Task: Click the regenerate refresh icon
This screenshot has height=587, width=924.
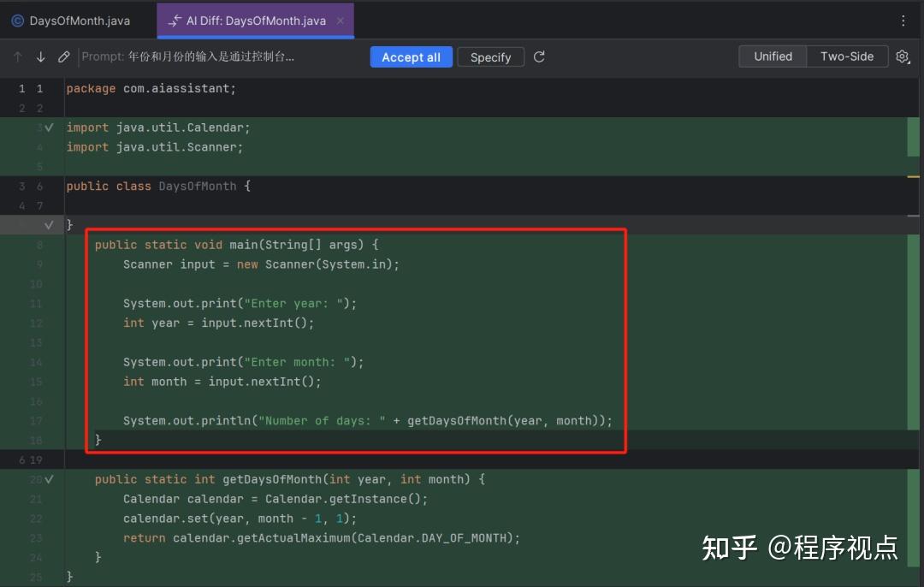Action: [x=538, y=56]
